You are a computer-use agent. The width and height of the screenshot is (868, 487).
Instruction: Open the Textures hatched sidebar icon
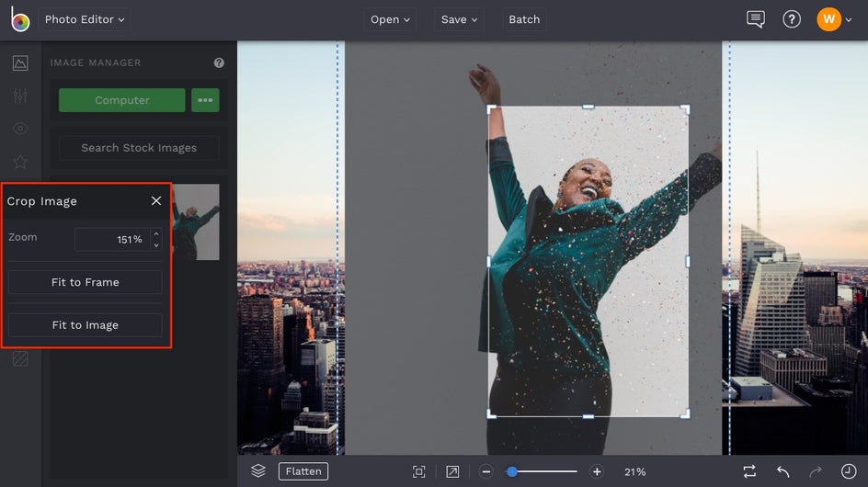(20, 358)
